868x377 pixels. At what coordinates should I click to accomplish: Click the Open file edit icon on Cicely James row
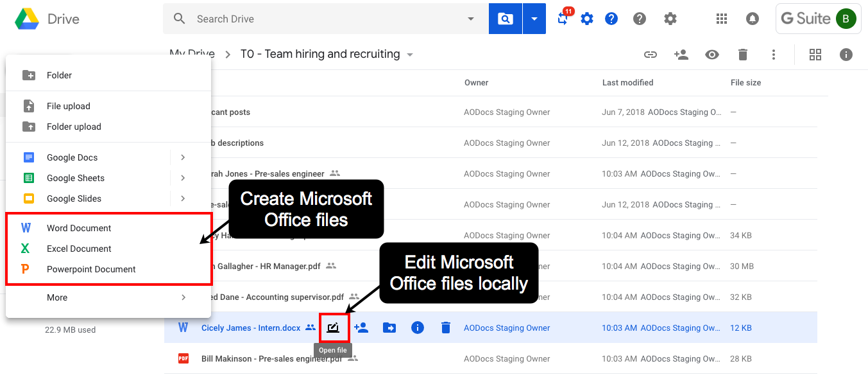333,328
